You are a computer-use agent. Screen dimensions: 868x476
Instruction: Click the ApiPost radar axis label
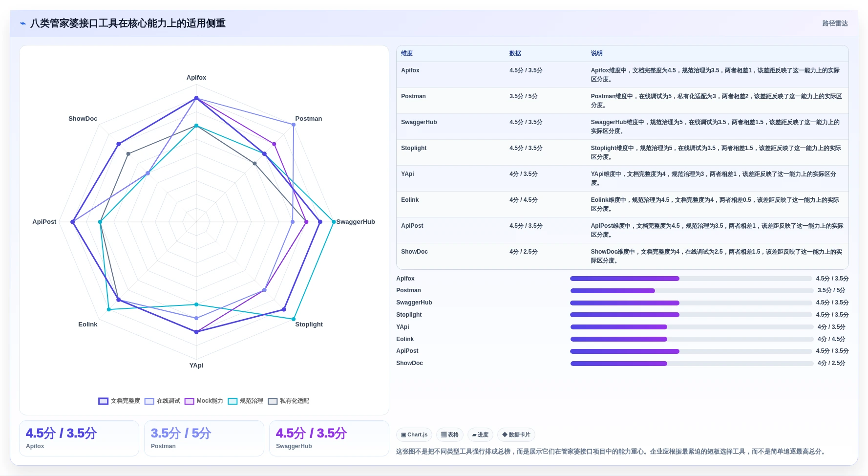(x=44, y=222)
